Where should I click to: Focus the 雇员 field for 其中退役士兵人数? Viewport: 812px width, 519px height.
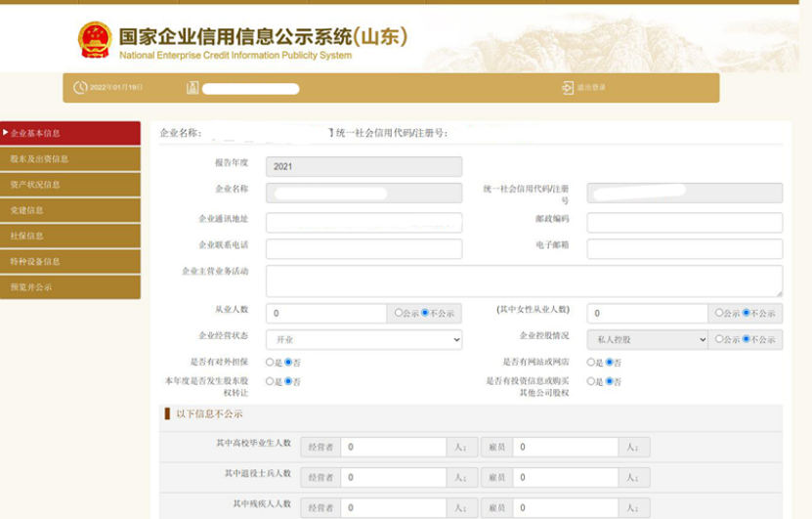[x=566, y=478]
